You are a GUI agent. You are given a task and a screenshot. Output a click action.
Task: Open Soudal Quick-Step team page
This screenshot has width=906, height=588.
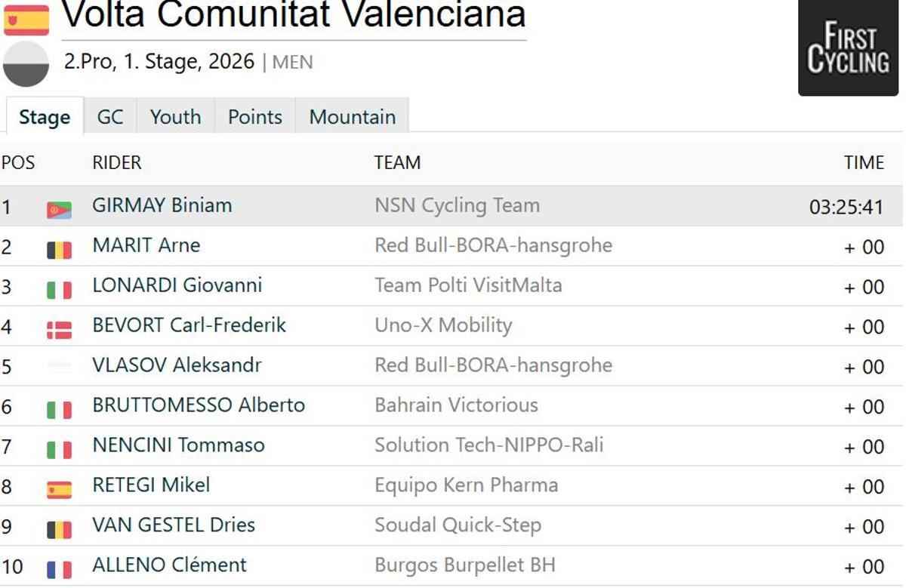(x=458, y=525)
